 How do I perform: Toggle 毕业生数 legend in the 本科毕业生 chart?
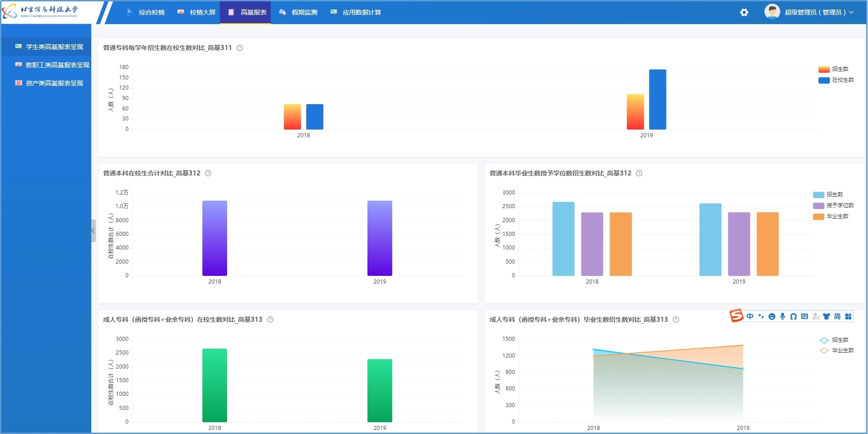[x=831, y=216]
